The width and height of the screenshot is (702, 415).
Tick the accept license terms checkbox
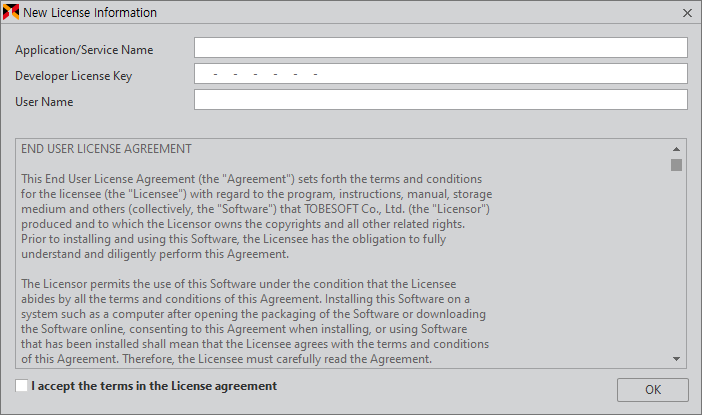(x=21, y=385)
